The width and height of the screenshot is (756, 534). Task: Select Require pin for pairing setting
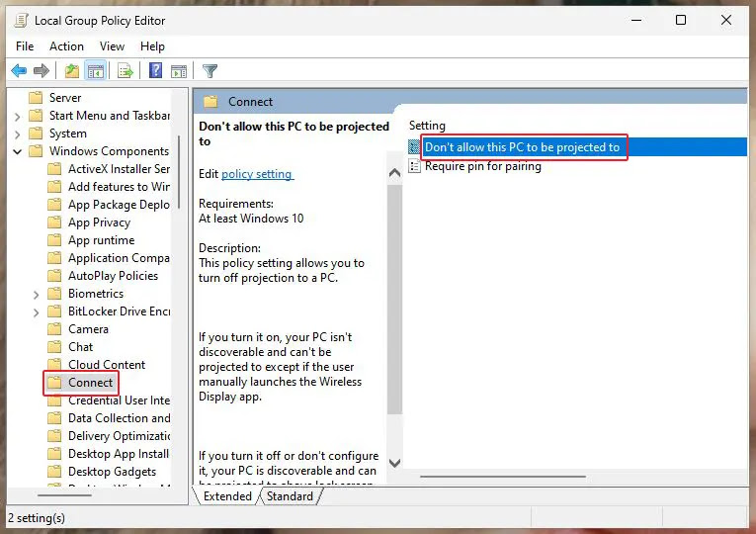482,166
